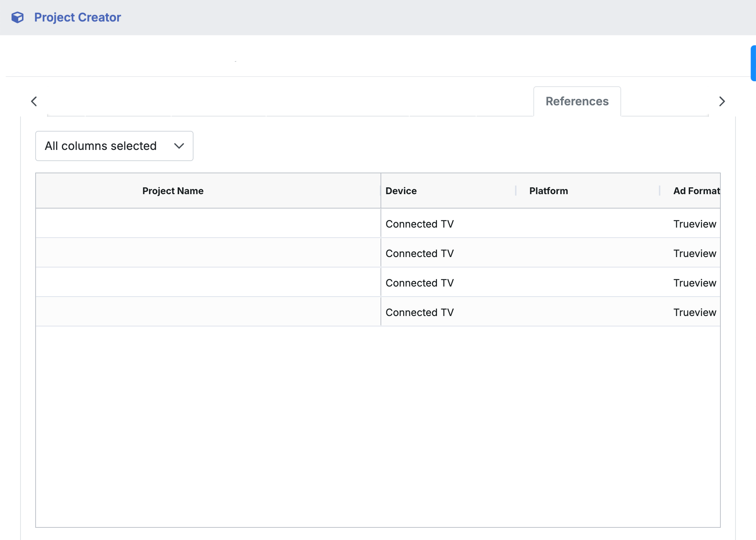This screenshot has width=756, height=540.
Task: Click the blue button at the right edge
Action: pos(753,63)
